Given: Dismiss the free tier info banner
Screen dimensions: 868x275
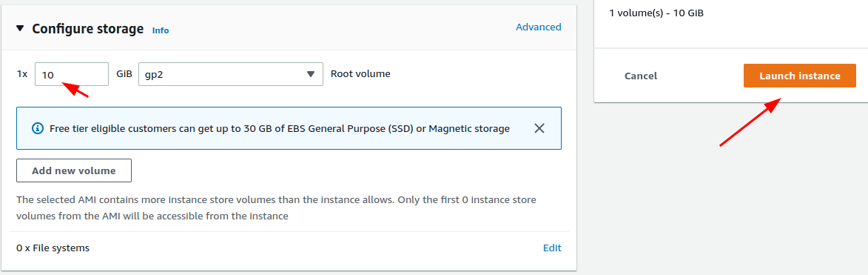Looking at the screenshot, I should [x=539, y=129].
